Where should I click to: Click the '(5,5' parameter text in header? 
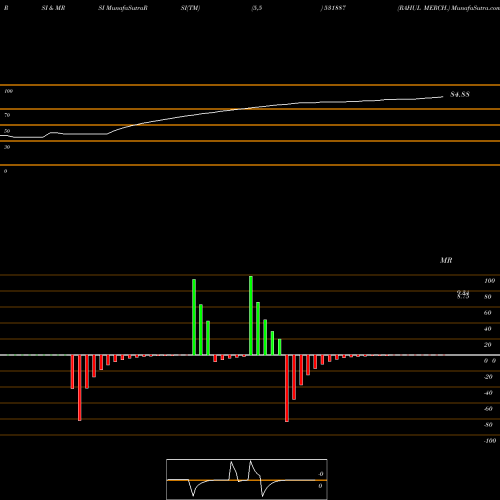[257, 8]
